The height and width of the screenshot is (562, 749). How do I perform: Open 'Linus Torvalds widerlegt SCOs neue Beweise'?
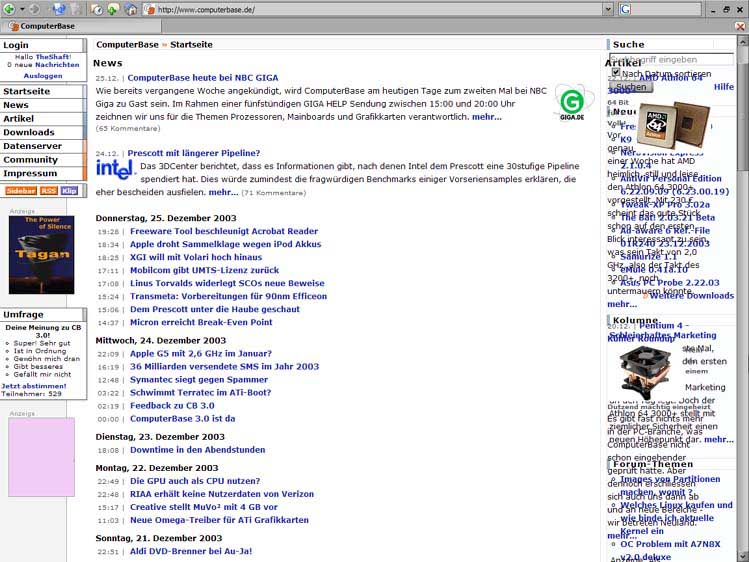[227, 283]
